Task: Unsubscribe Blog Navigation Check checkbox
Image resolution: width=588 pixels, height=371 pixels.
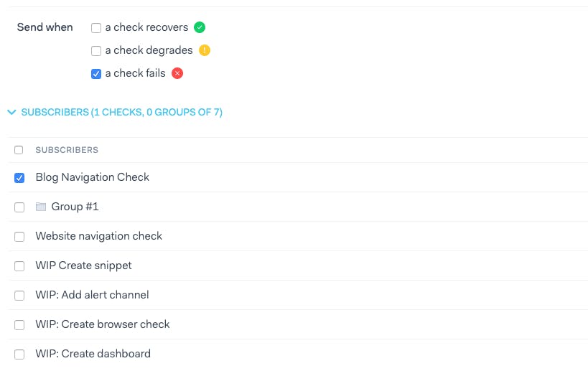Action: (x=19, y=178)
